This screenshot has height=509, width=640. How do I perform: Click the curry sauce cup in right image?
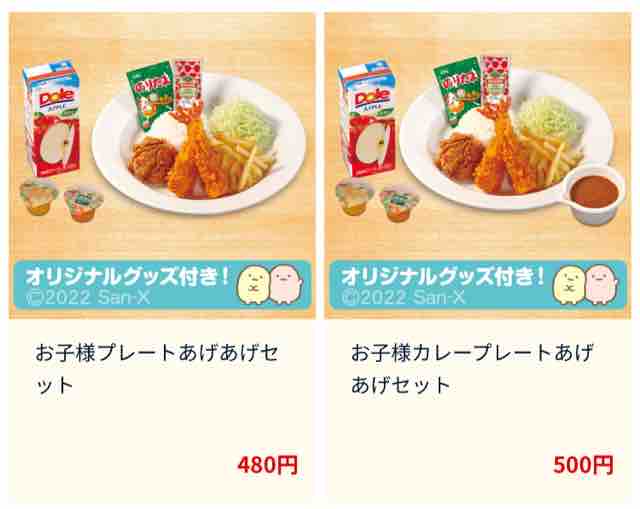595,193
